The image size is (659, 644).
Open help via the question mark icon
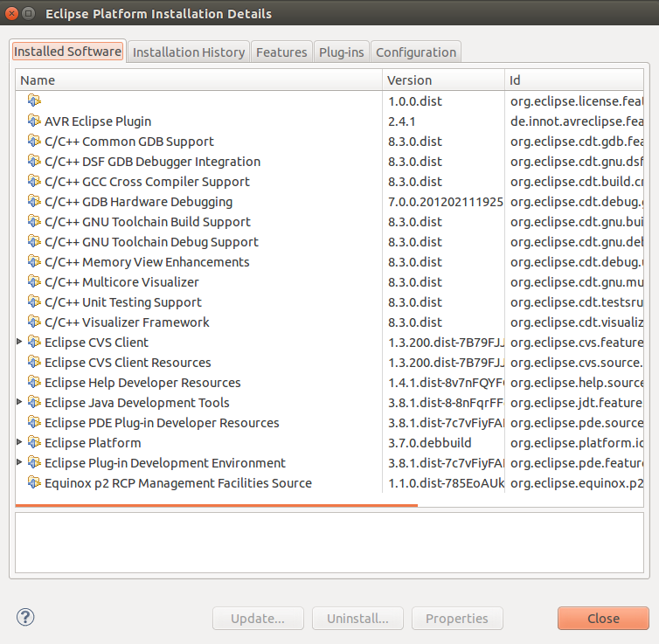[25, 617]
